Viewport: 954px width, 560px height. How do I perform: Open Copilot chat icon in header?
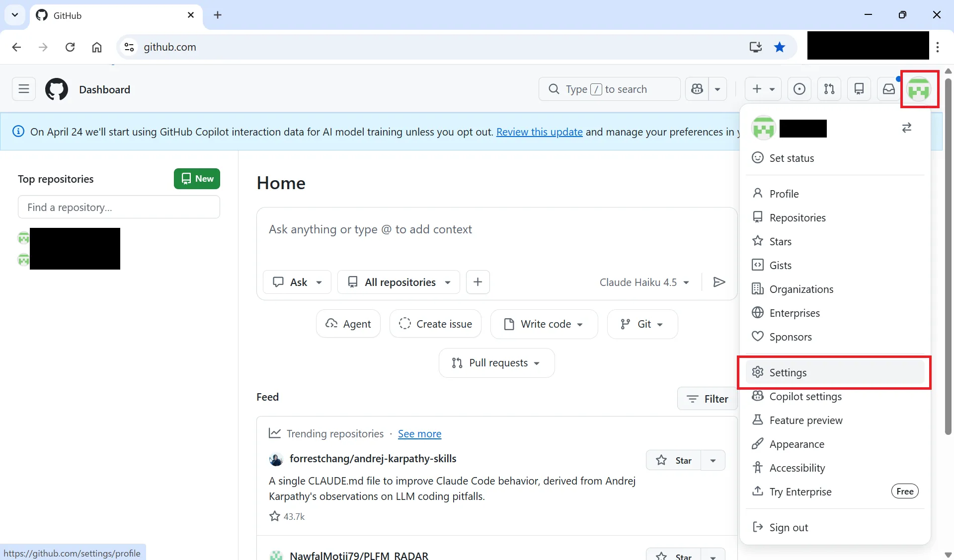point(697,89)
